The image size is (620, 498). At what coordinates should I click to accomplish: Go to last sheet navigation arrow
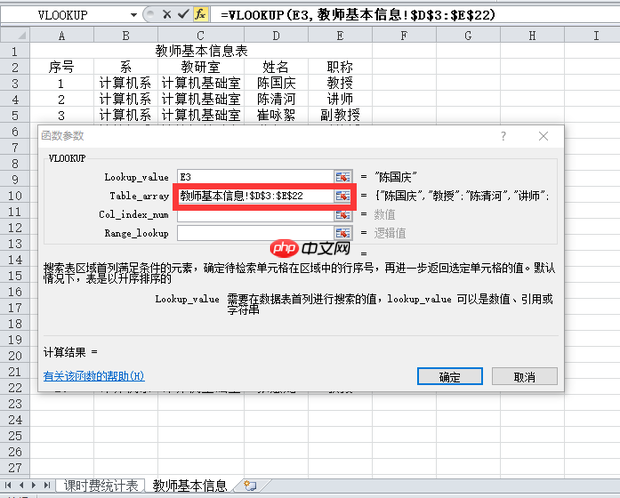pyautogui.click(x=47, y=485)
